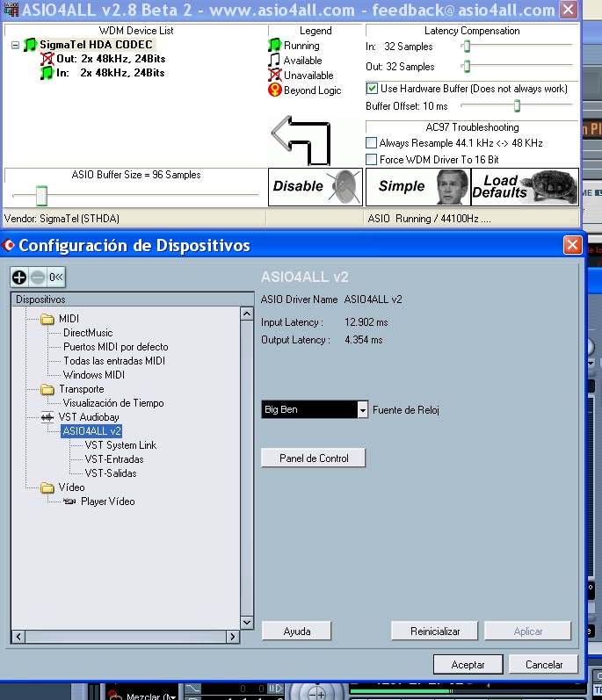Toggle the running In device icon

(x=47, y=73)
